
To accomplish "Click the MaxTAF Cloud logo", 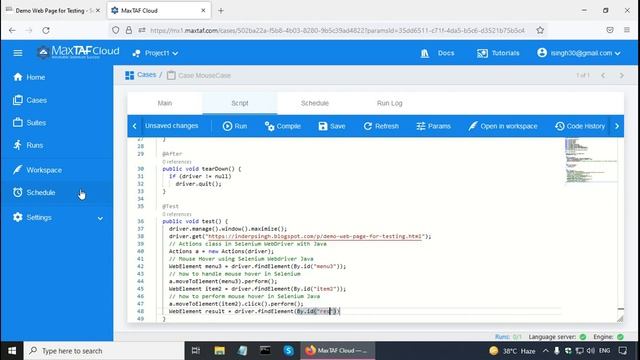I will coord(78,52).
